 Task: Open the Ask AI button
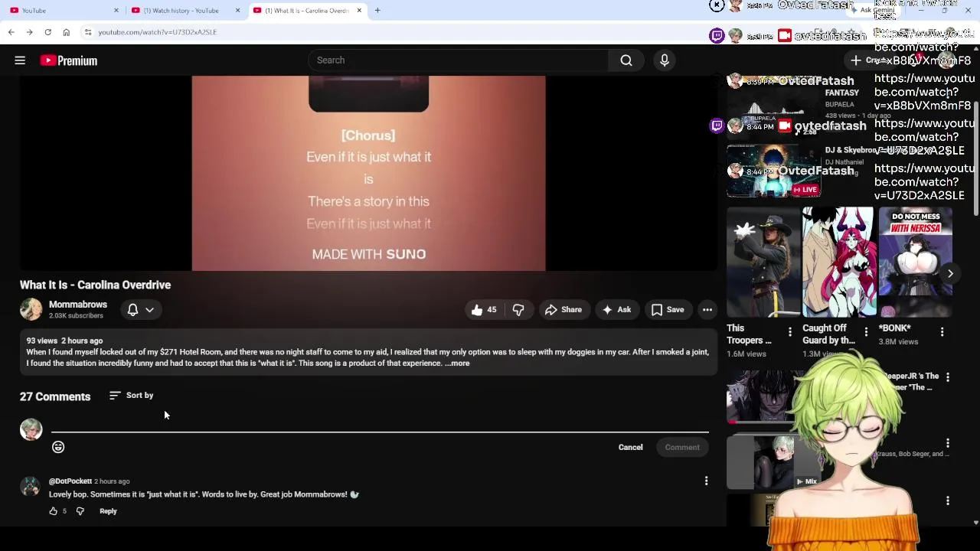pyautogui.click(x=617, y=310)
